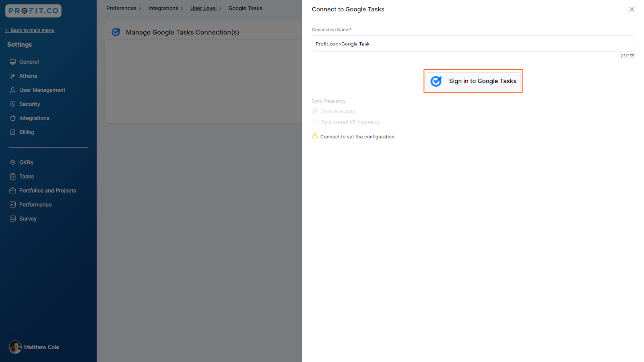The height and width of the screenshot is (362, 644).
Task: Click the Performance chart icon
Action: [x=13, y=205]
